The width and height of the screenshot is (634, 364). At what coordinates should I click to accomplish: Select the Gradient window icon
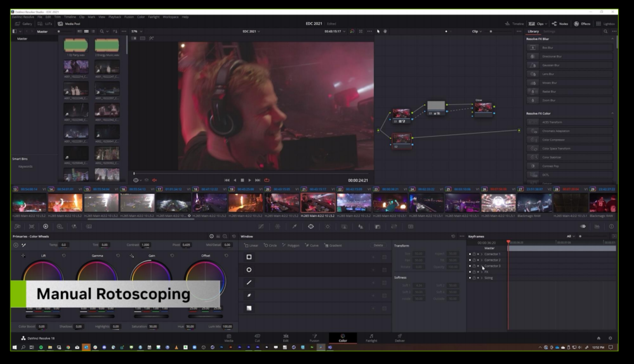point(249,308)
